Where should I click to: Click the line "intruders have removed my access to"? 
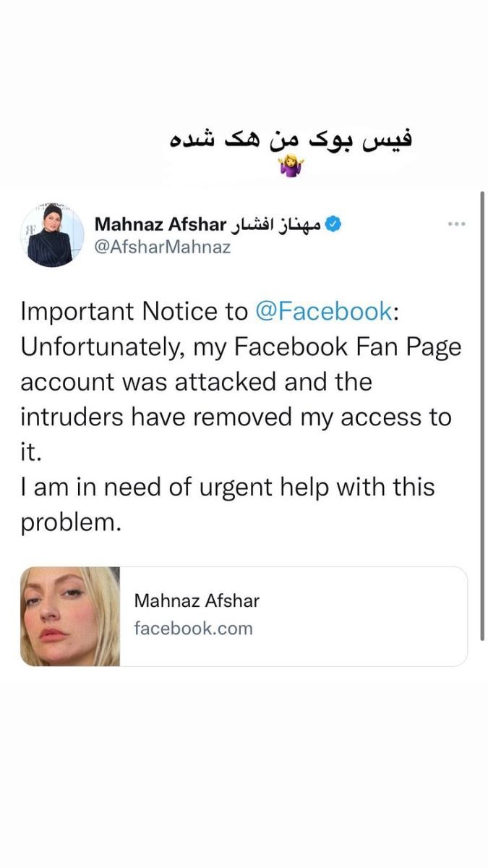point(236,417)
